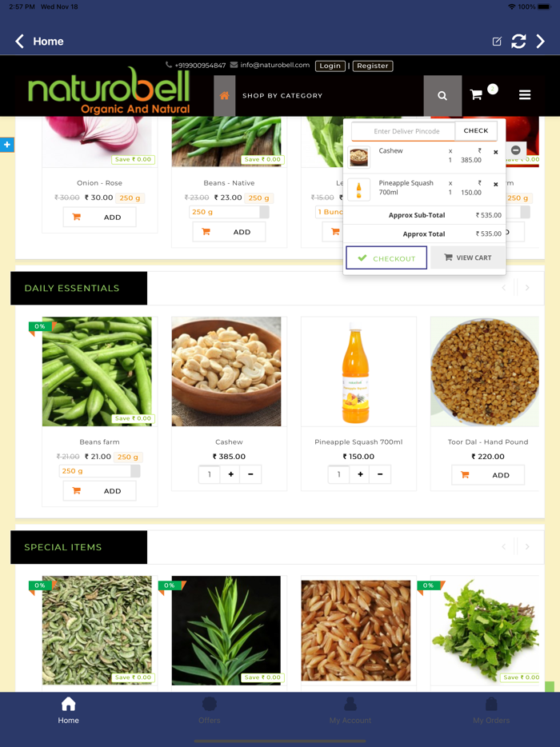Remove Cashew from cart with x icon
The width and height of the screenshot is (560, 747).
coord(496,153)
